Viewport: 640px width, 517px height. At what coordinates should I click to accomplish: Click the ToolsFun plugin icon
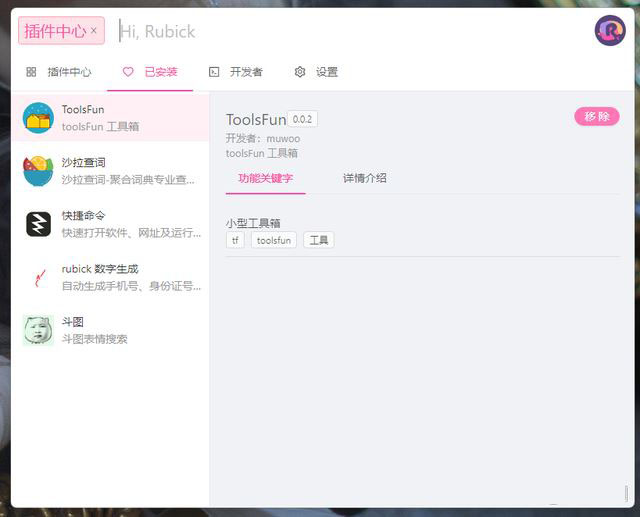(38, 118)
